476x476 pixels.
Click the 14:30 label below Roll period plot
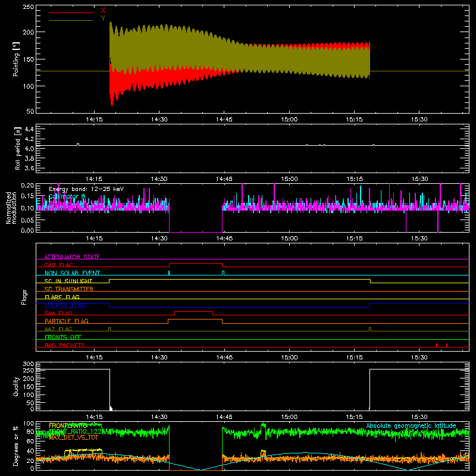pyautogui.click(x=159, y=179)
